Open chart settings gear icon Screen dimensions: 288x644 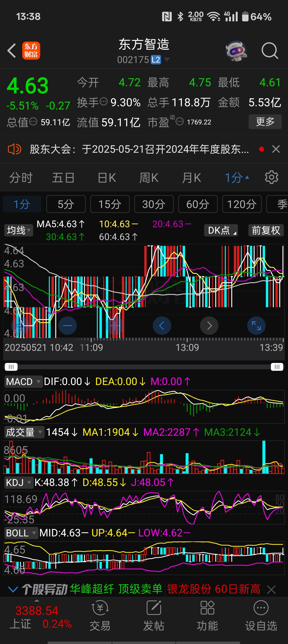pos(271,178)
